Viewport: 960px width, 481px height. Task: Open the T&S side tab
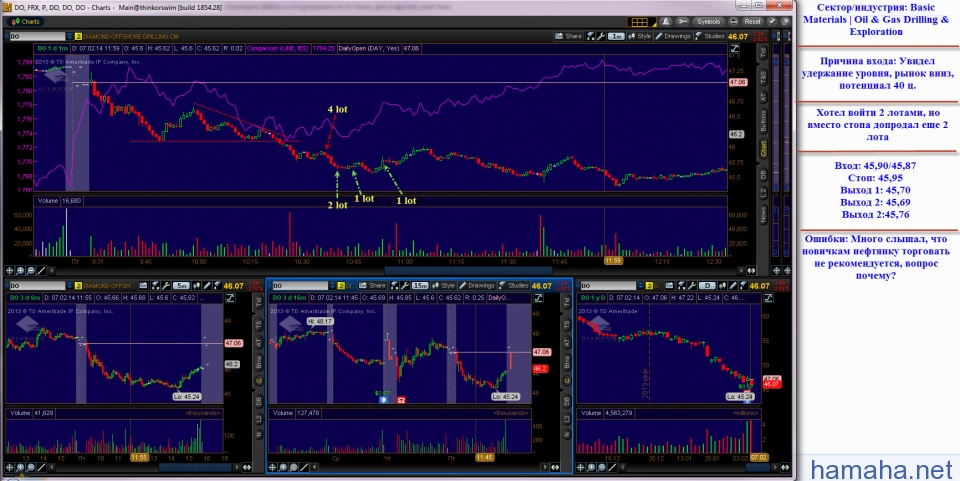pos(763,76)
